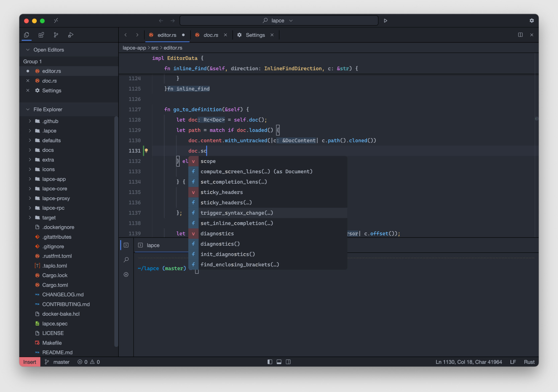Open the Plugins panel icon

[x=41, y=35]
